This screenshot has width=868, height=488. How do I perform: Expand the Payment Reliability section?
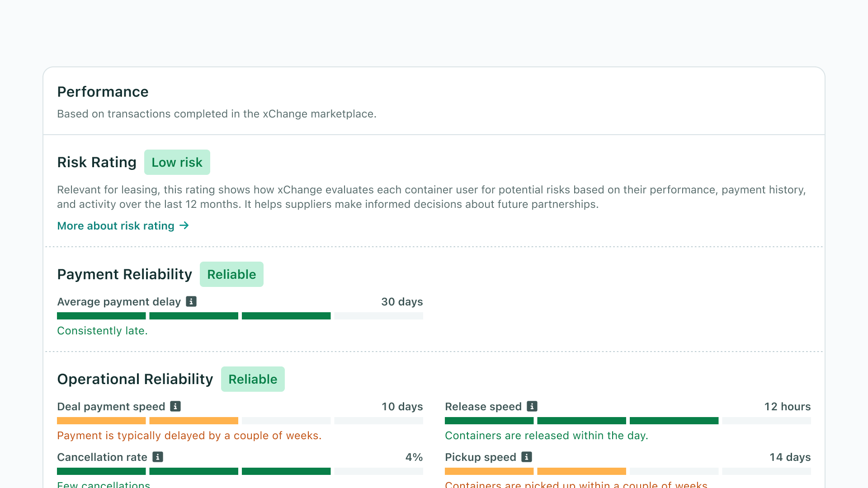click(x=125, y=274)
